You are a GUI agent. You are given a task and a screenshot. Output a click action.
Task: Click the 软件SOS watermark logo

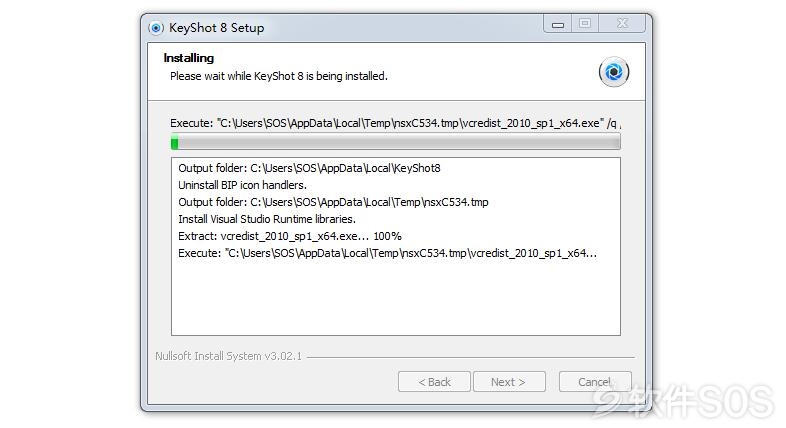pos(683,401)
